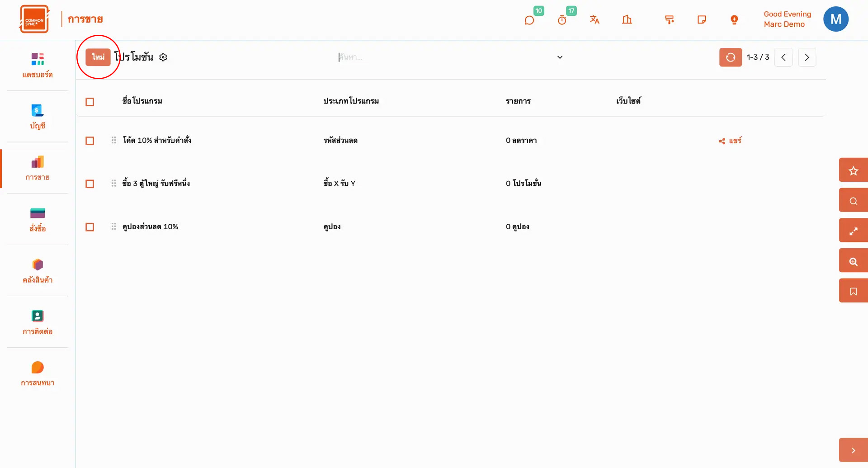Click the star favorites button on right panel

click(x=853, y=170)
